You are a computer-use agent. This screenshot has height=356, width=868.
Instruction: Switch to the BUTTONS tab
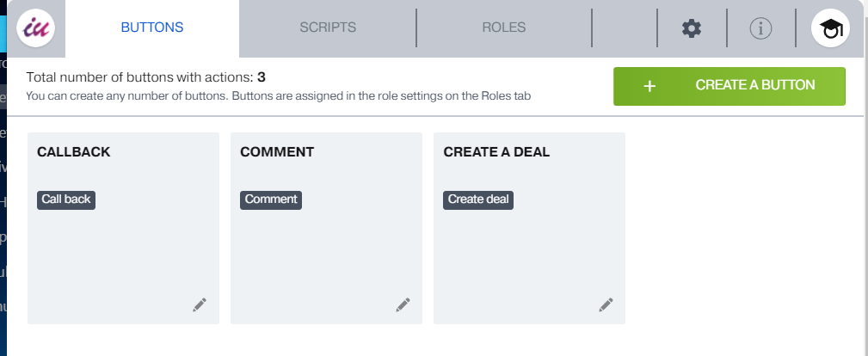click(151, 28)
